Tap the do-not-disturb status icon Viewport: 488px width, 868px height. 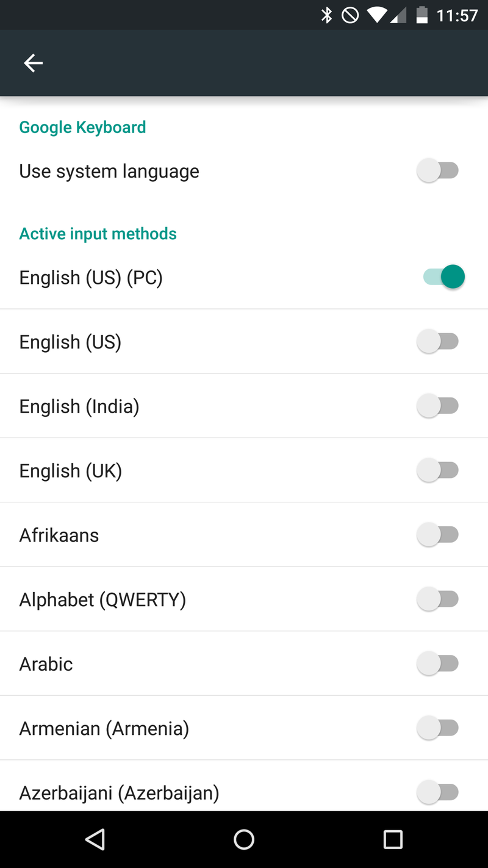pyautogui.click(x=350, y=15)
